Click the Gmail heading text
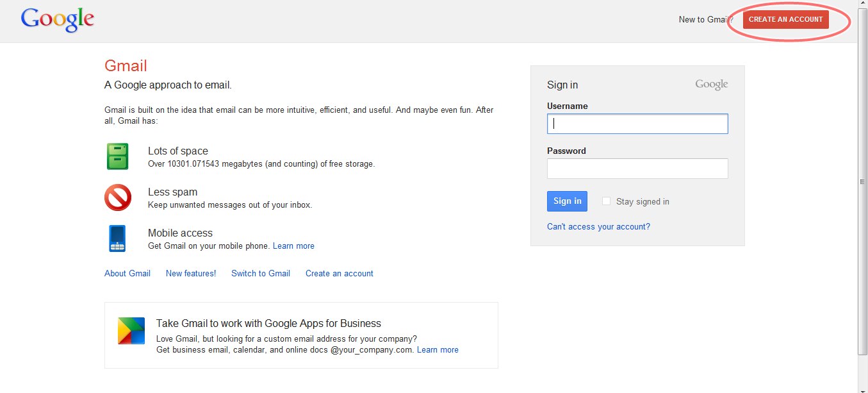The image size is (868, 393). [x=126, y=65]
